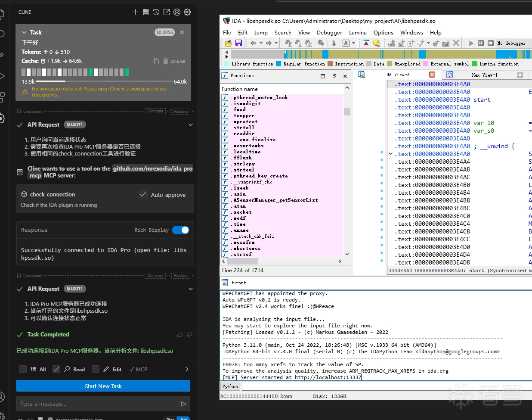Open the No debugger dropdown
The width and height of the screenshot is (532, 420).
(513, 43)
